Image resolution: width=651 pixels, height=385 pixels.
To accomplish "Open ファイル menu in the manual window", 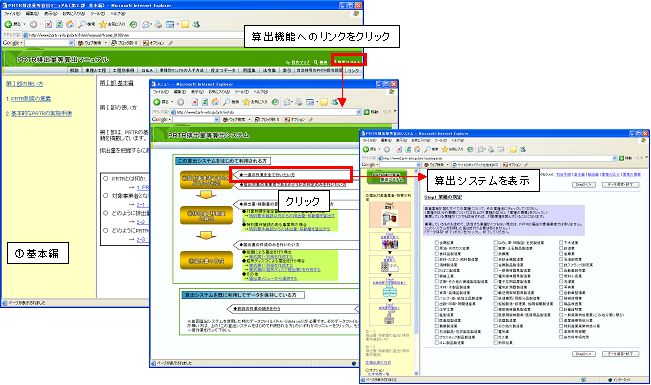I will click(x=12, y=14).
